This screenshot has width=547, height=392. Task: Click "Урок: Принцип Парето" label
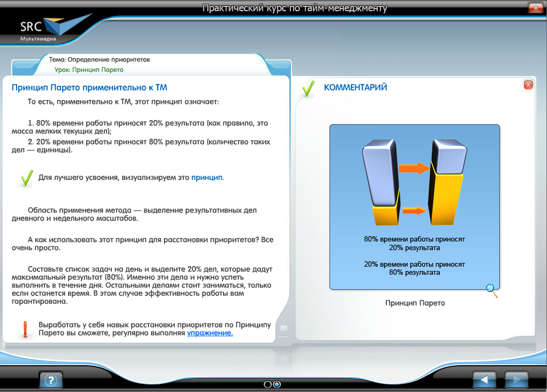[89, 70]
